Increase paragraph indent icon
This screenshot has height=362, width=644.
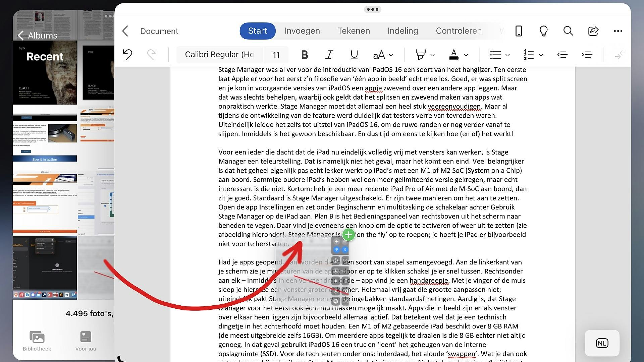click(587, 55)
